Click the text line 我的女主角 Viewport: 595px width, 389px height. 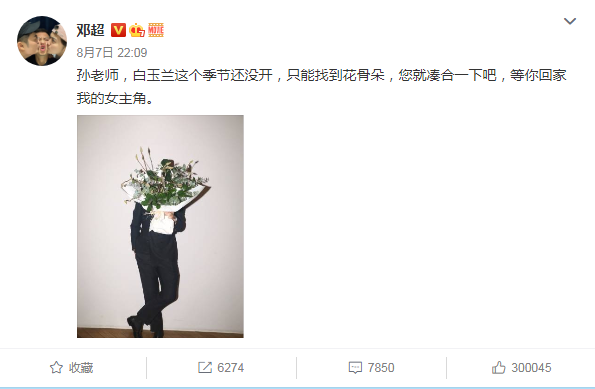click(115, 98)
